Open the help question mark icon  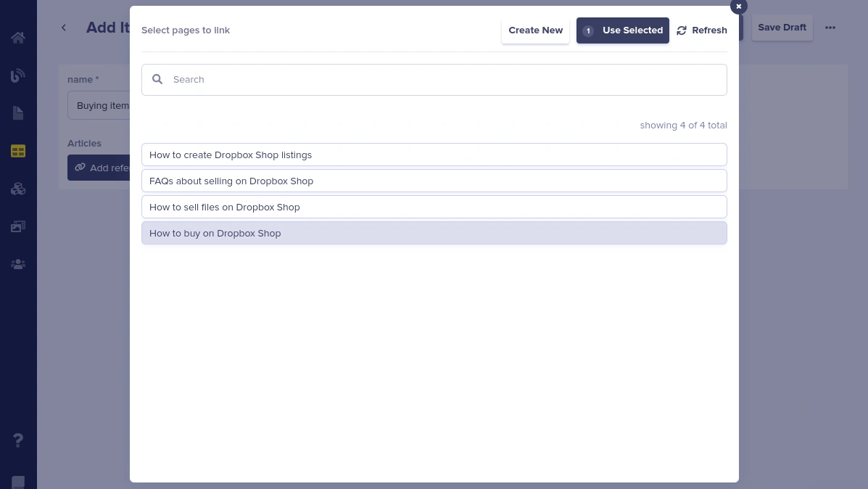pyautogui.click(x=17, y=440)
